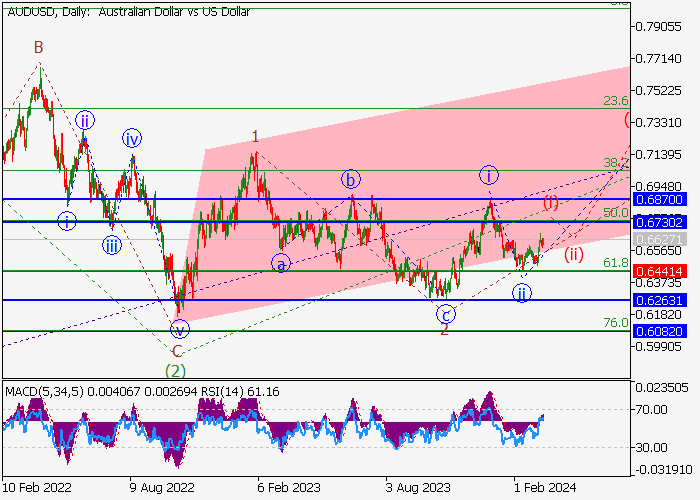Select the blue circled c wave label
This screenshot has height=500, width=700.
pos(446,314)
